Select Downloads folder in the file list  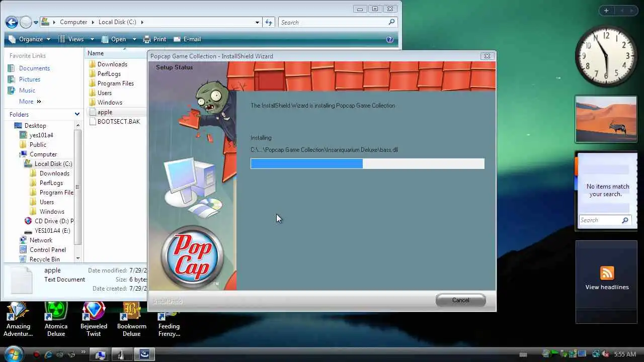pyautogui.click(x=108, y=64)
